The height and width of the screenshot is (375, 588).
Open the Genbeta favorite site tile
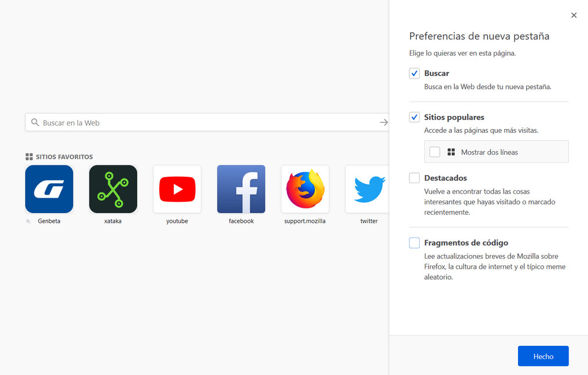pos(49,189)
